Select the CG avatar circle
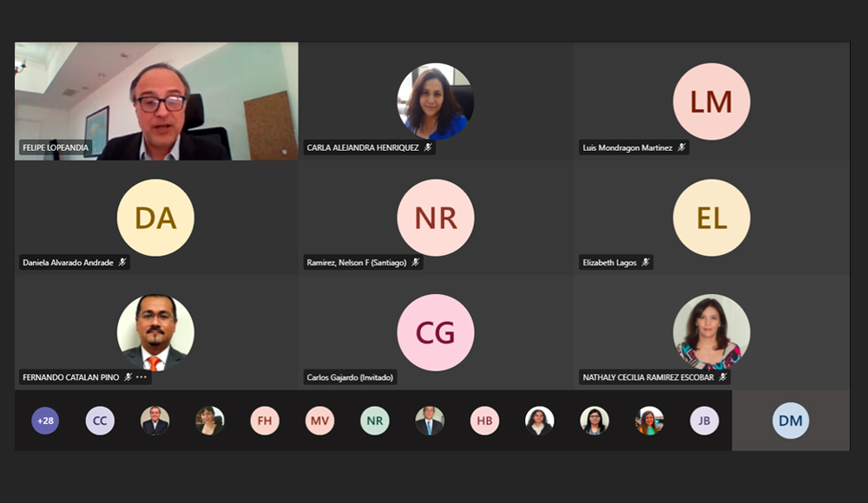The width and height of the screenshot is (868, 503). pyautogui.click(x=436, y=332)
